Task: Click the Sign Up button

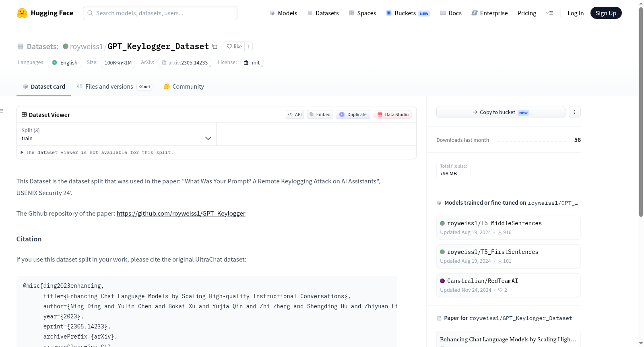Action: tap(606, 13)
